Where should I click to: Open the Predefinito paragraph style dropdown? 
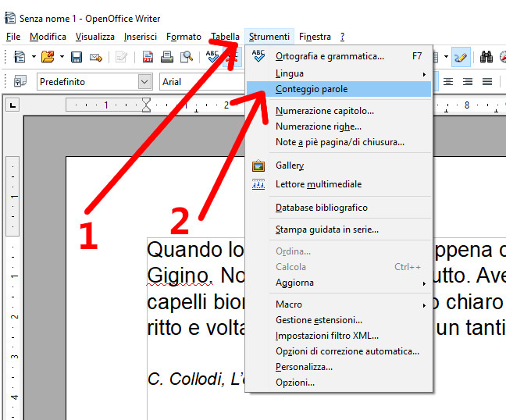[x=144, y=82]
